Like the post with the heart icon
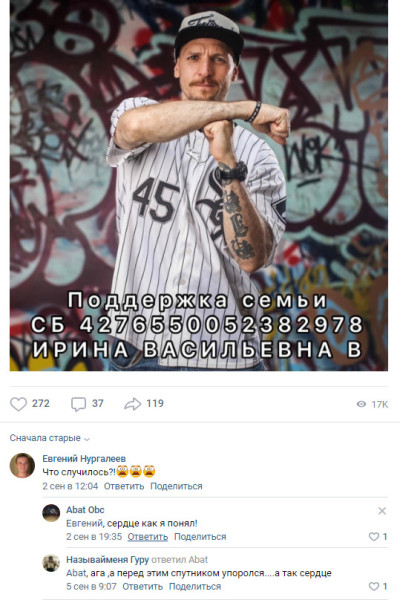 [18, 404]
